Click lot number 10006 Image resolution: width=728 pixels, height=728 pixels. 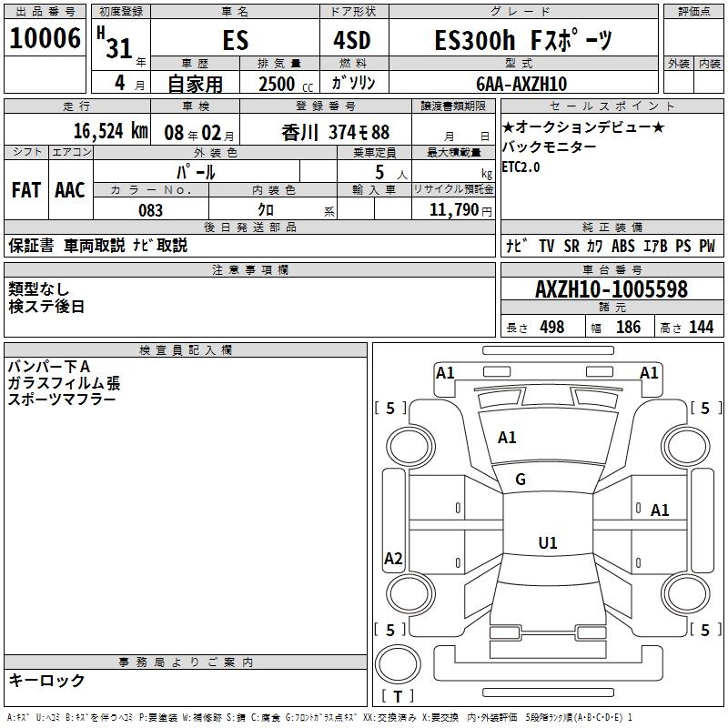coord(45,38)
